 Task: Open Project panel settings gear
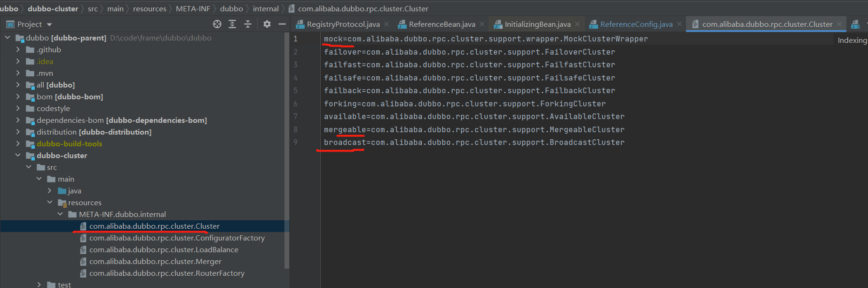267,24
